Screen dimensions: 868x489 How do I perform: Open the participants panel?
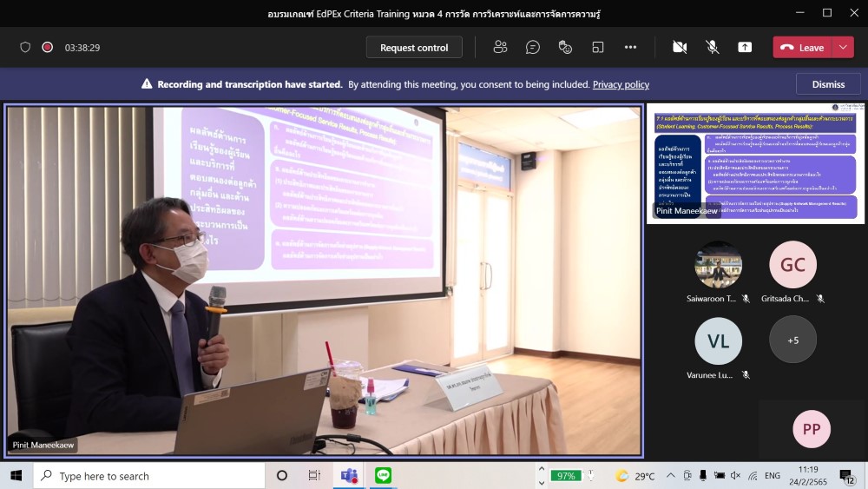coord(500,47)
